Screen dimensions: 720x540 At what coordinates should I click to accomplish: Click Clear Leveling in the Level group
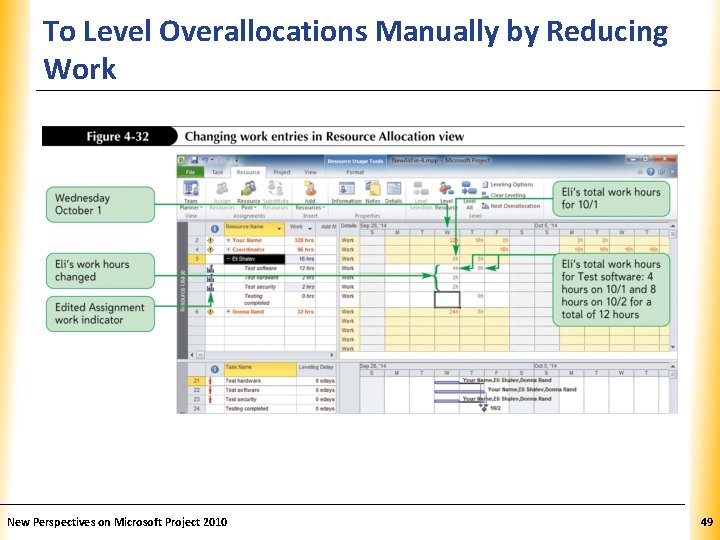click(x=503, y=195)
